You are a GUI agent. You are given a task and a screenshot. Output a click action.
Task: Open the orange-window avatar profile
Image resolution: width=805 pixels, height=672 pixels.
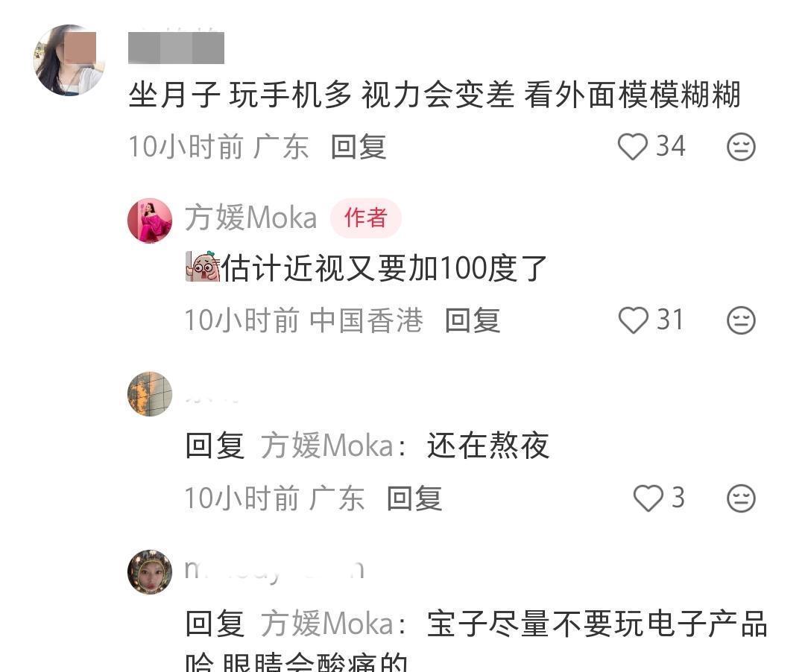click(x=150, y=394)
